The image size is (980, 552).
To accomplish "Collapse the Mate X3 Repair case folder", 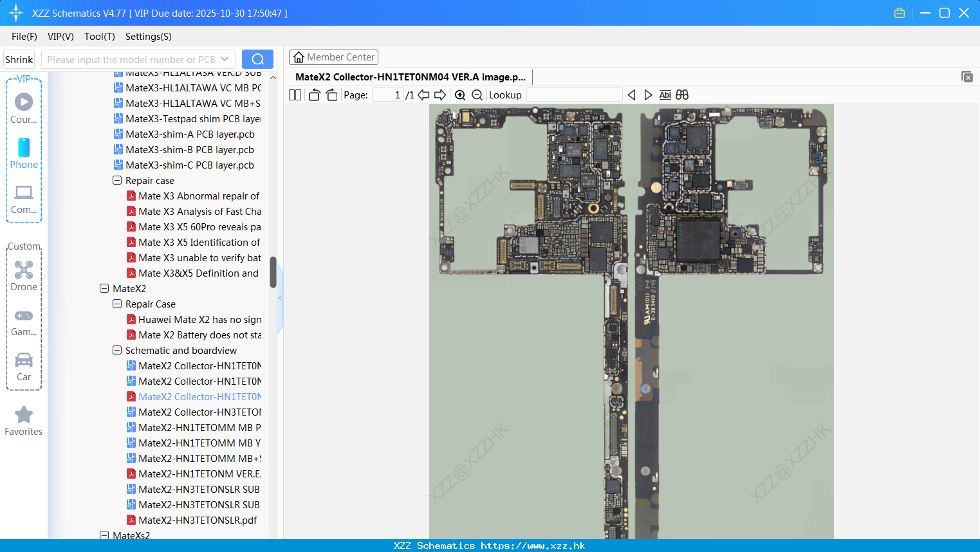I will coord(117,181).
